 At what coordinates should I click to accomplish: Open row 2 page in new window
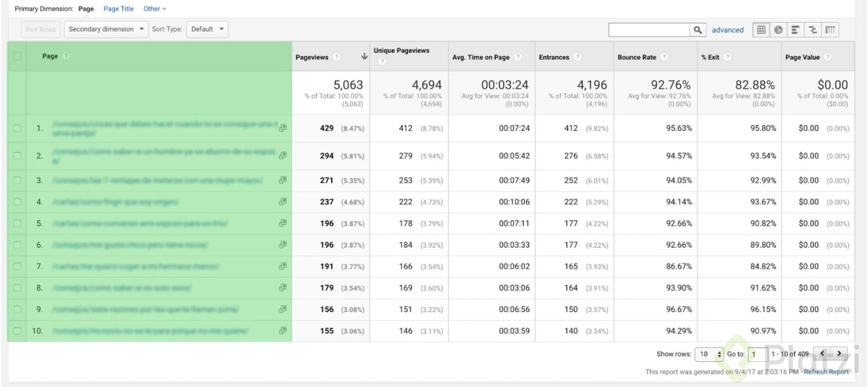tap(283, 155)
